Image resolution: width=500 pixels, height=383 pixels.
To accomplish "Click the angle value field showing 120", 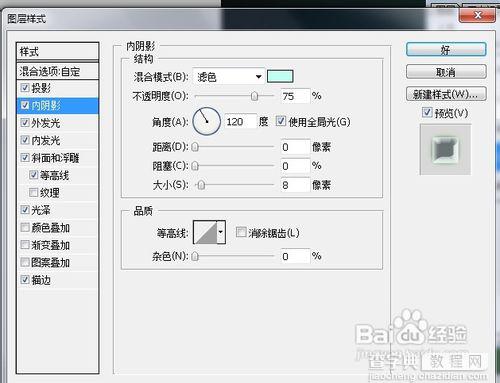I will (241, 122).
